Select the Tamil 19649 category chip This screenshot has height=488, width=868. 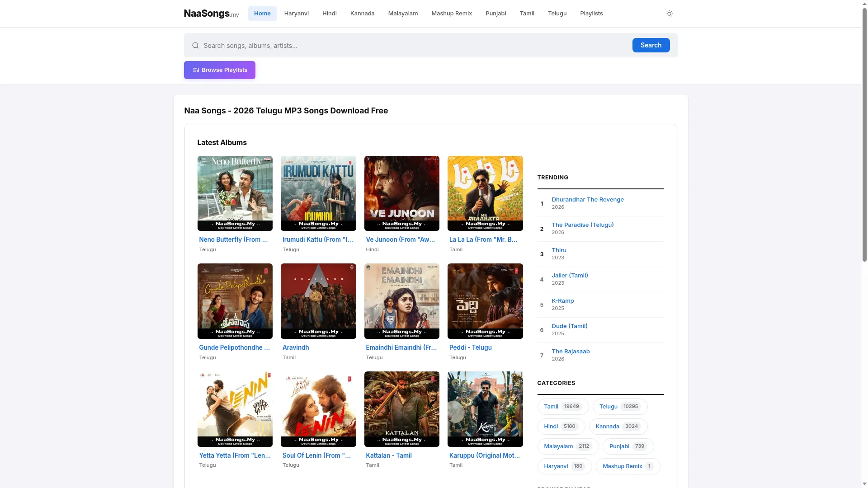563,407
